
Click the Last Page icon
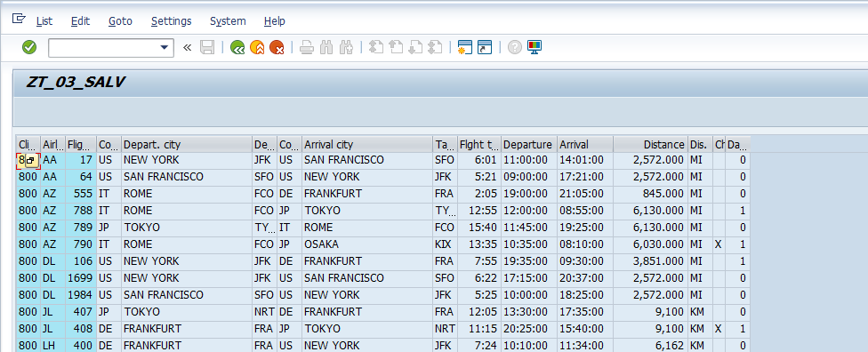(435, 48)
